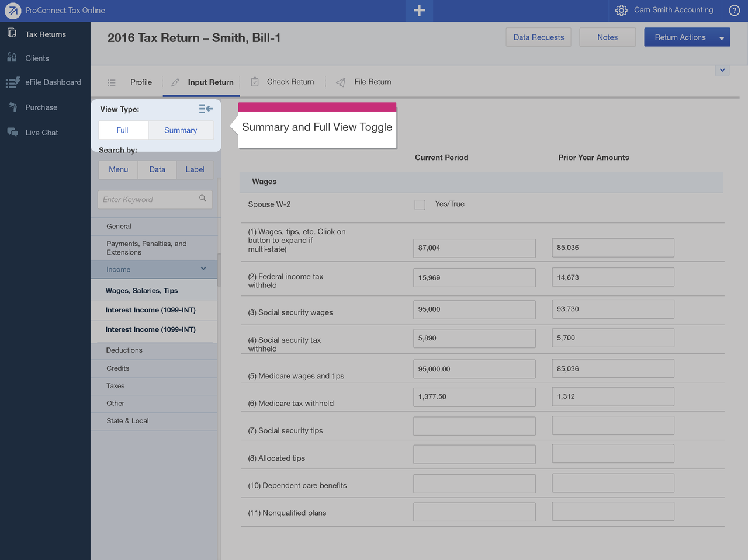
Task: Open Tax Returns in sidebar
Action: [45, 34]
